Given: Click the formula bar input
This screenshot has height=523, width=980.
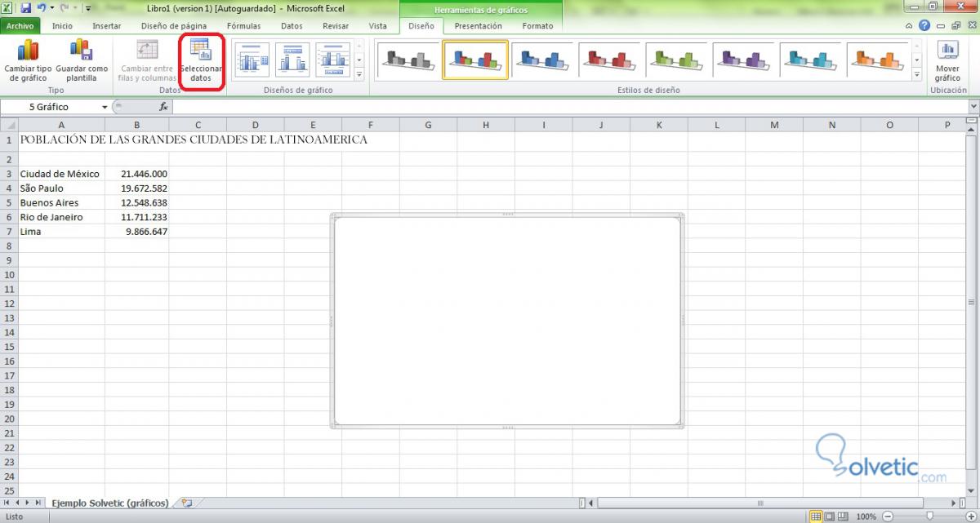Looking at the screenshot, I should click(570, 107).
